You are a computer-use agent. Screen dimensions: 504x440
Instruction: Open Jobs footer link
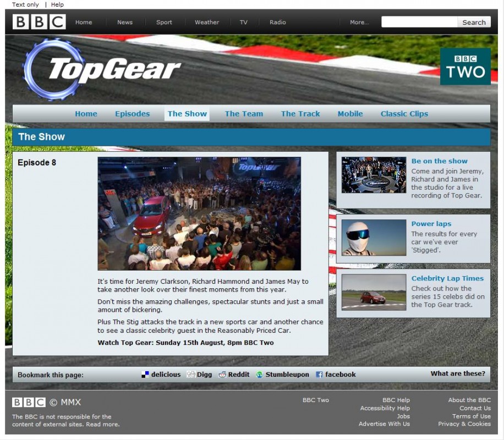pyautogui.click(x=403, y=416)
